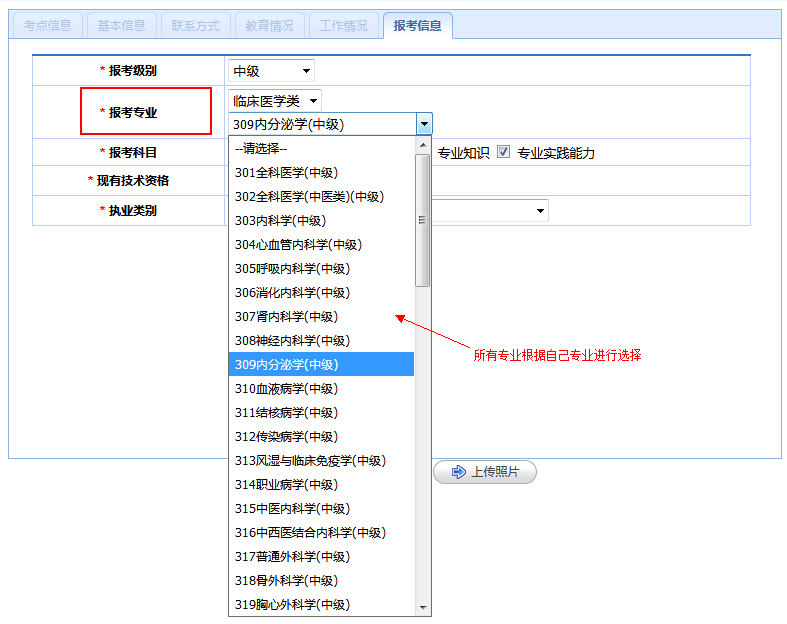Open the 临床医学类 category dropdown

point(275,100)
